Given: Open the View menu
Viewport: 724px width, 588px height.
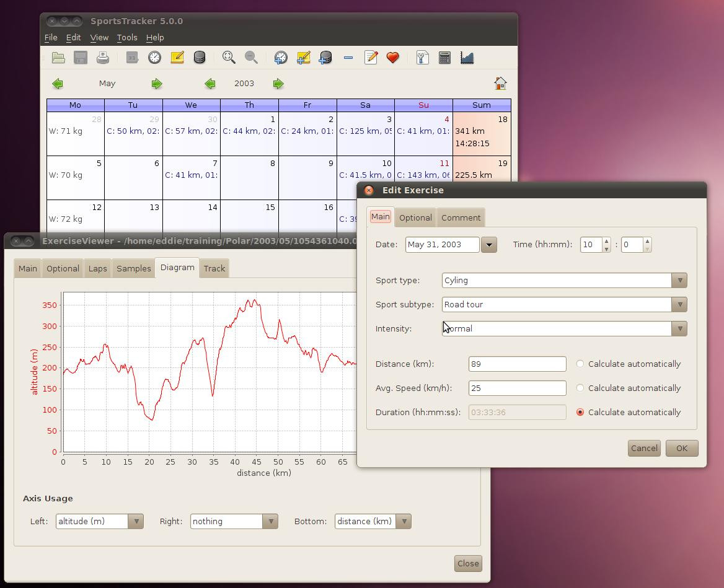Looking at the screenshot, I should pos(99,37).
